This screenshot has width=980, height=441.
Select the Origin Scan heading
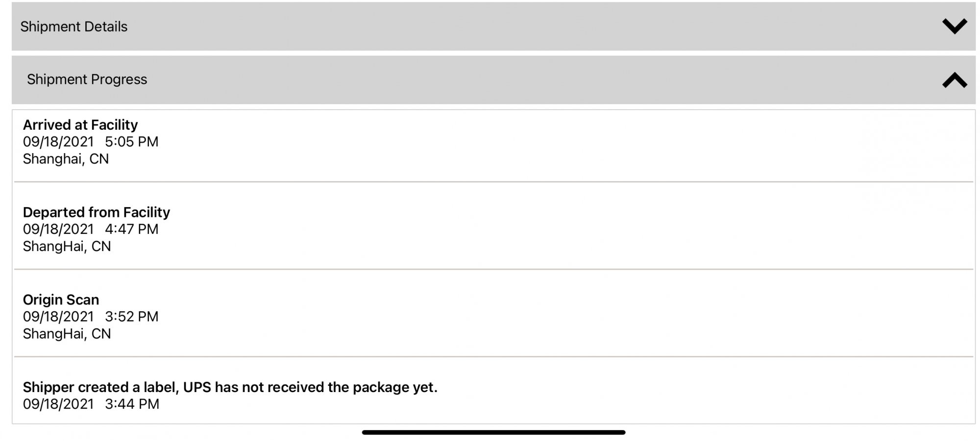[x=61, y=300]
